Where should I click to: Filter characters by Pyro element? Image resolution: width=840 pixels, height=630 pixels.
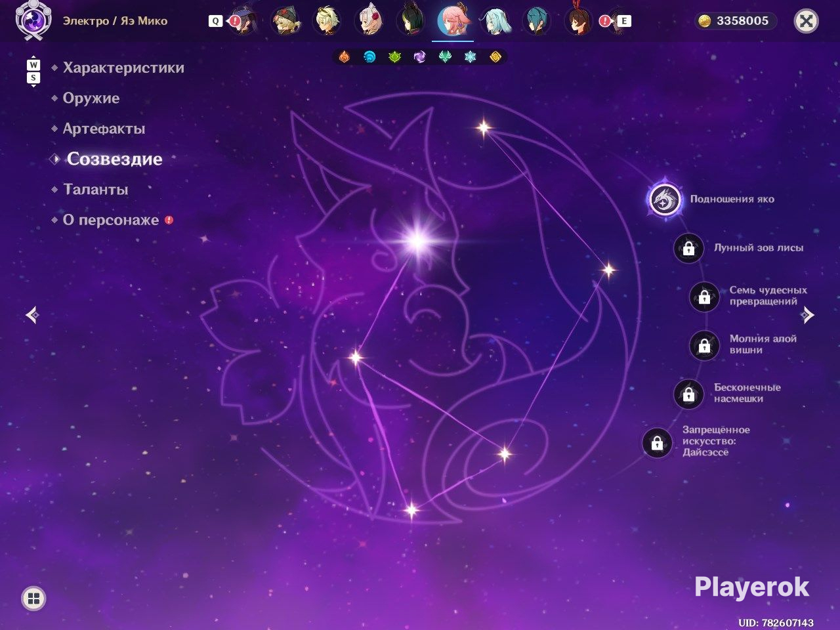pos(345,57)
